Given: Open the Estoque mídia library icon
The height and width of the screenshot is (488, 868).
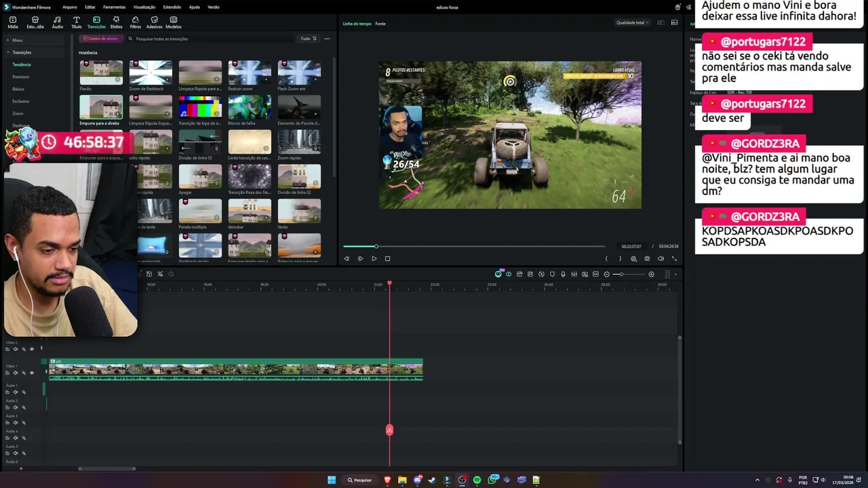Looking at the screenshot, I should click(35, 22).
